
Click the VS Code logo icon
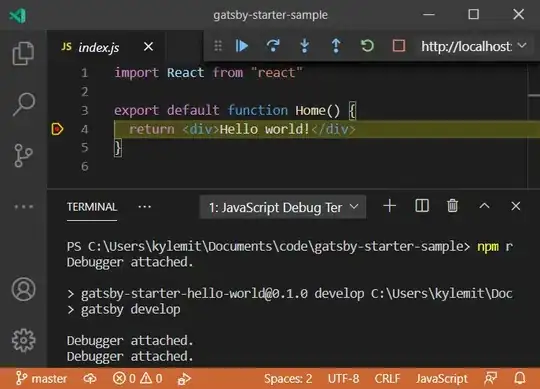(18, 15)
